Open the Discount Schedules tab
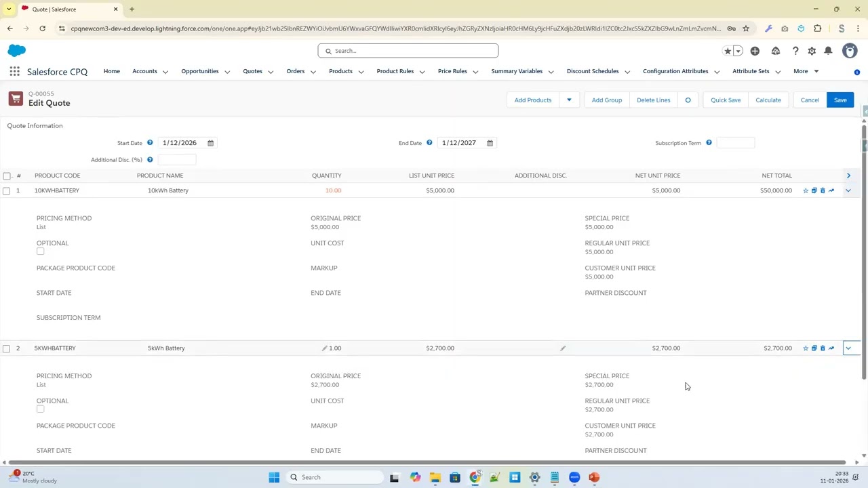868x488 pixels. tap(593, 71)
